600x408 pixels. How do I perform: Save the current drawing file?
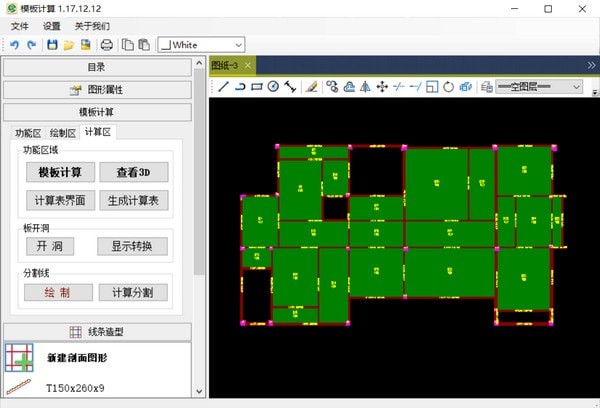click(x=52, y=45)
